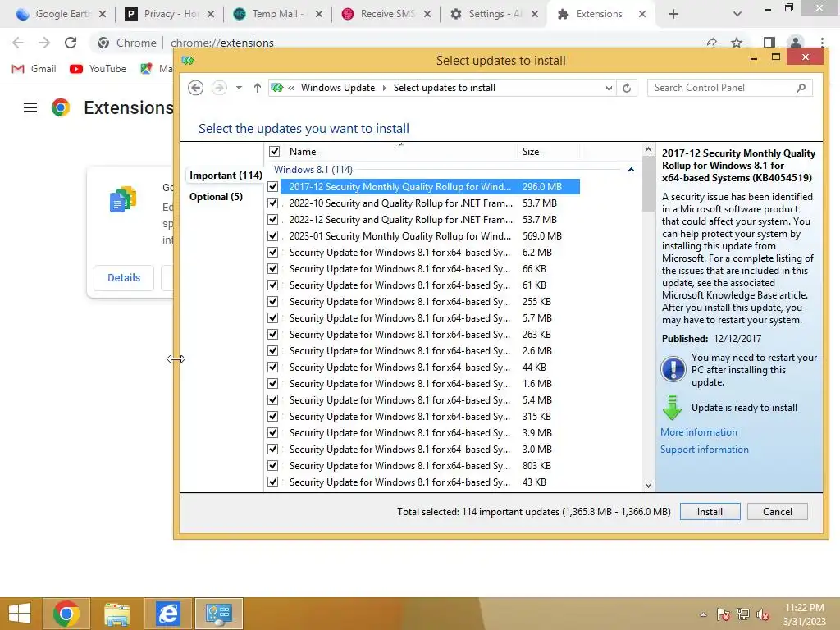Click Control Panel taskbar icon
This screenshot has height=630, width=840.
tap(218, 614)
